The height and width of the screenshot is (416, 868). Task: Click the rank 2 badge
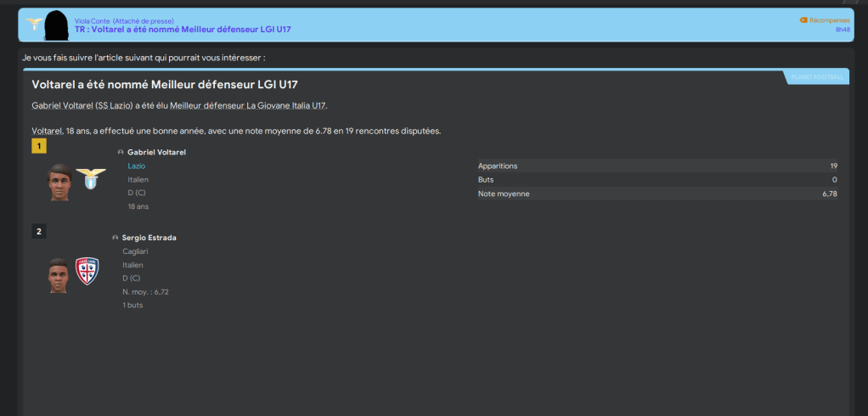(39, 231)
